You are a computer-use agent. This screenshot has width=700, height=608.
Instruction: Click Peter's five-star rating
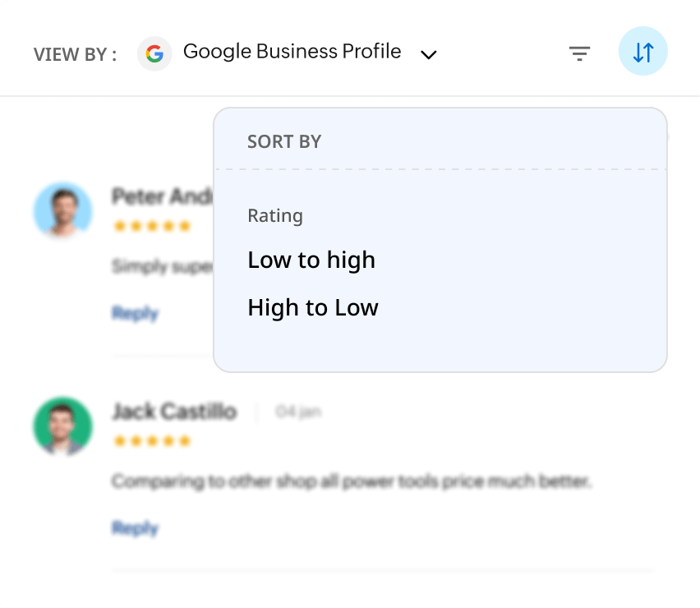(x=152, y=226)
